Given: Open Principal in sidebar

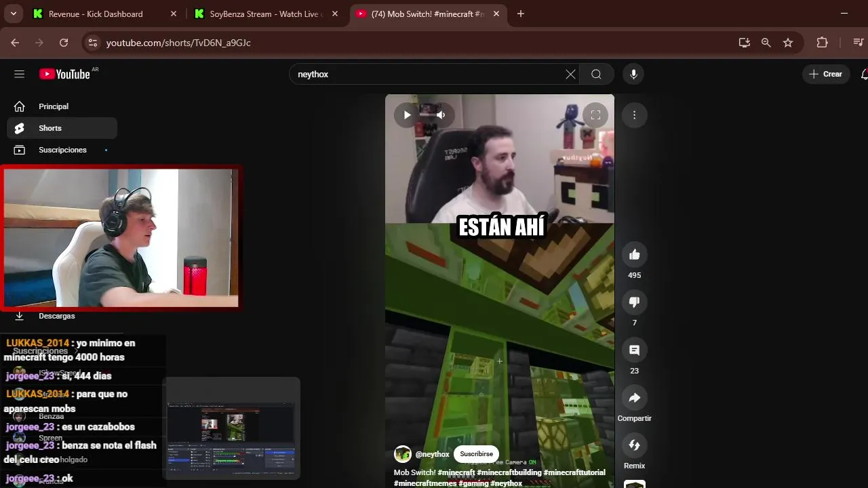Looking at the screenshot, I should pos(62,106).
